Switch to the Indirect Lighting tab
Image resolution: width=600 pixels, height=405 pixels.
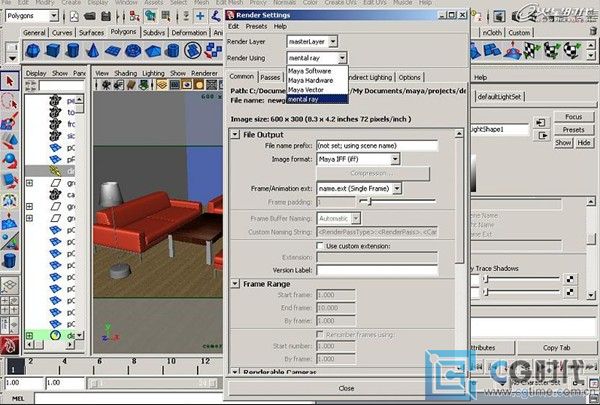pyautogui.click(x=370, y=77)
